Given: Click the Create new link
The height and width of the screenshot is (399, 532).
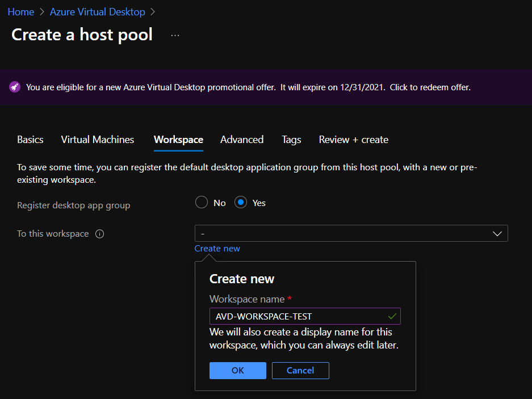Looking at the screenshot, I should pyautogui.click(x=217, y=249).
